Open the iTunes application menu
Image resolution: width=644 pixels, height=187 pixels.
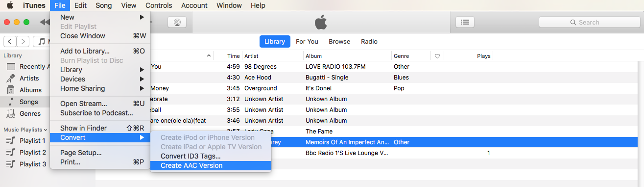coord(34,5)
